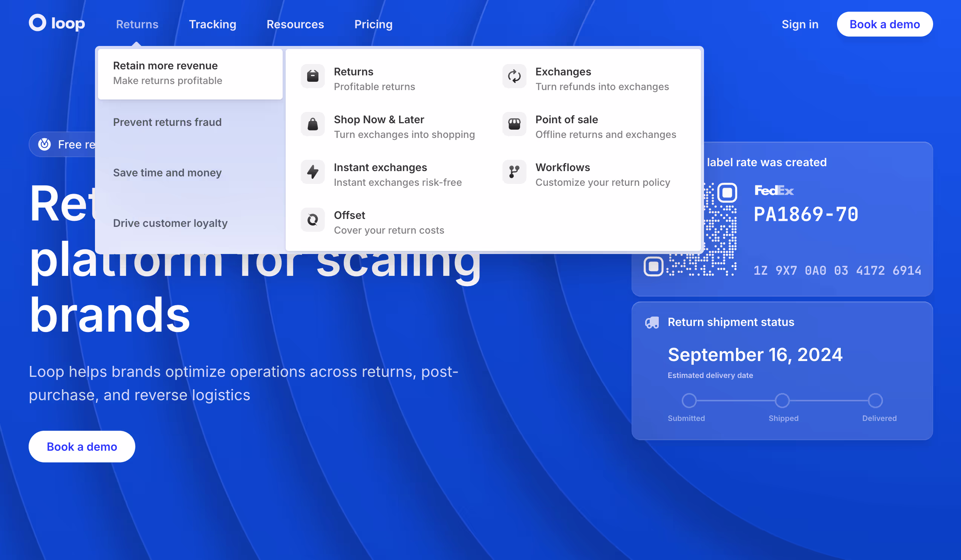Click the September 16, 2024 delivery date
Image resolution: width=961 pixels, height=560 pixels.
(x=755, y=355)
